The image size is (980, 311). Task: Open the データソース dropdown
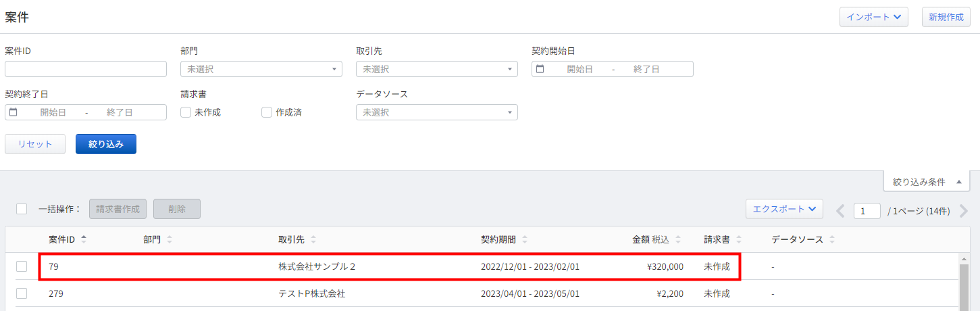[x=437, y=112]
